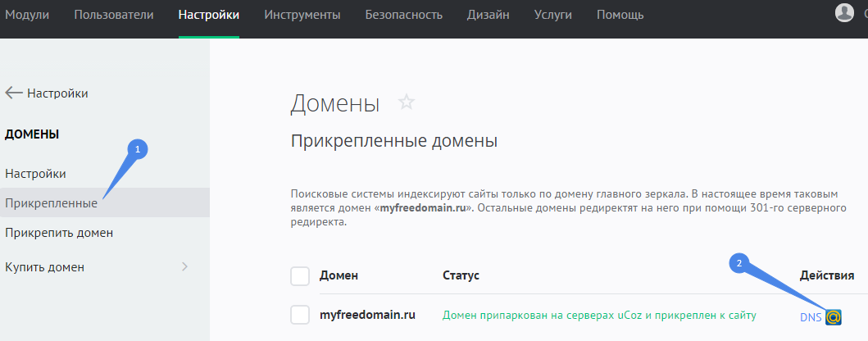This screenshot has height=341, width=868.
Task: Open Настройки under the ДОМЕНЫ section
Action: [x=35, y=174]
